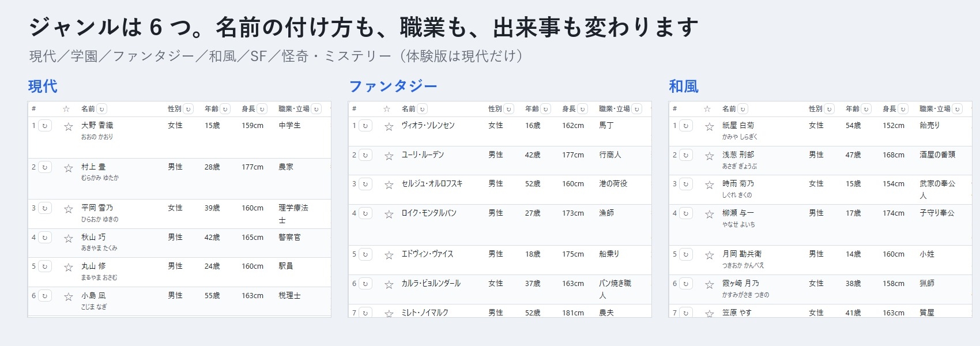Regenerate the row for ロイク・モンタルバン
Image resolution: width=980 pixels, height=346 pixels.
click(x=365, y=213)
